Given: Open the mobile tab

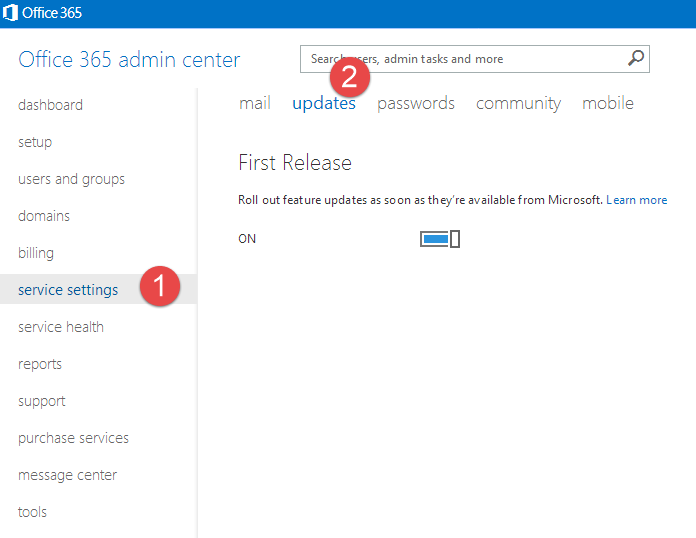Looking at the screenshot, I should click(608, 103).
